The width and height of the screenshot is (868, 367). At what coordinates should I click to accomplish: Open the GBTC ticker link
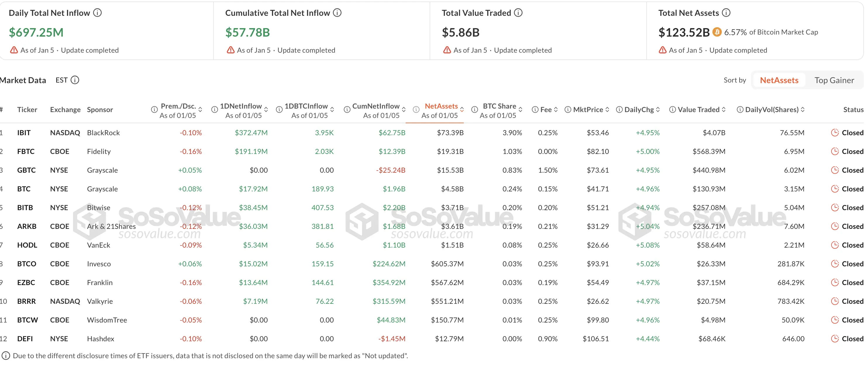[26, 170]
